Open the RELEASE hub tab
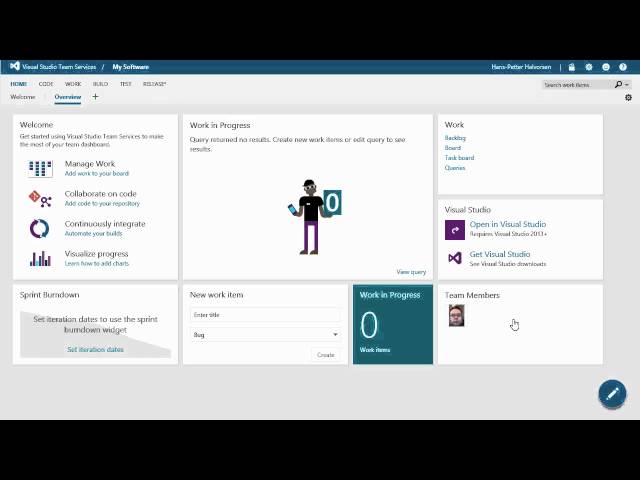 click(x=154, y=84)
